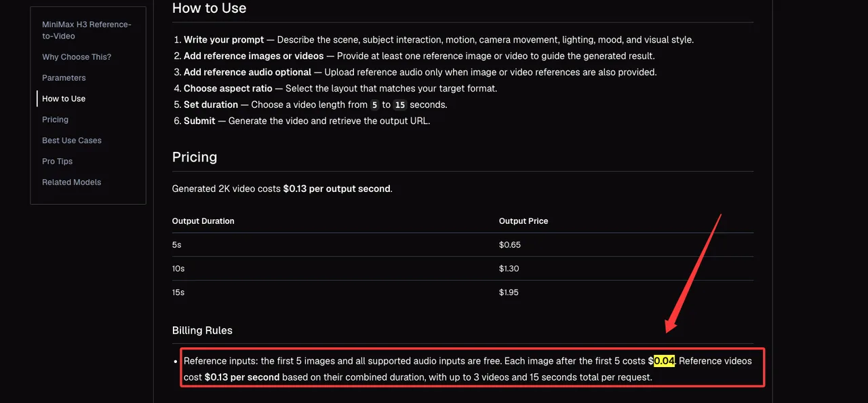Select Pro Tips in the sidebar
This screenshot has width=868, height=403.
[57, 161]
